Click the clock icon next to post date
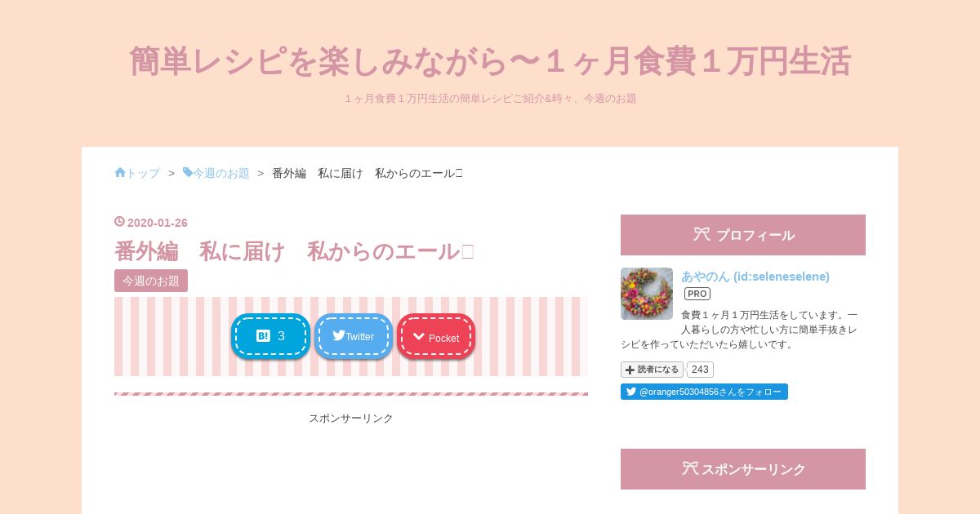The width and height of the screenshot is (980, 514). pos(120,221)
